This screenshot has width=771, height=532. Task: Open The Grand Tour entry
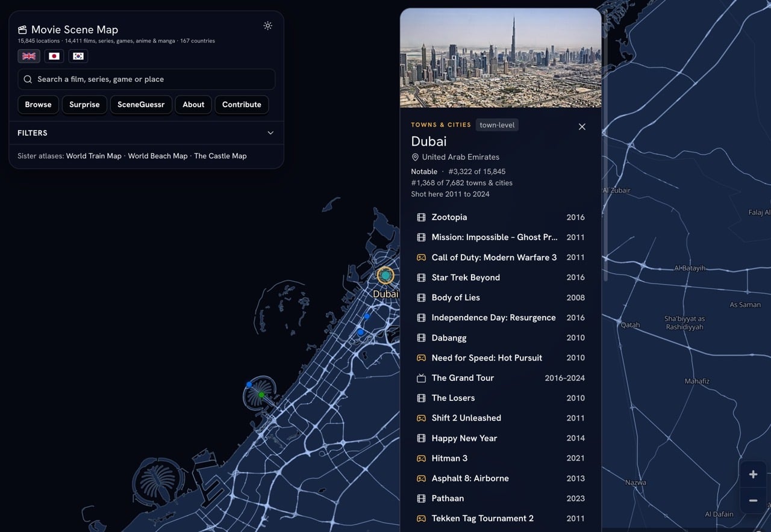(x=501, y=378)
